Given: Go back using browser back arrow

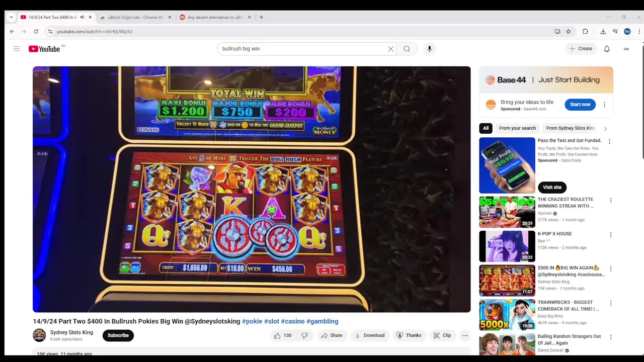Looking at the screenshot, I should tap(12, 31).
